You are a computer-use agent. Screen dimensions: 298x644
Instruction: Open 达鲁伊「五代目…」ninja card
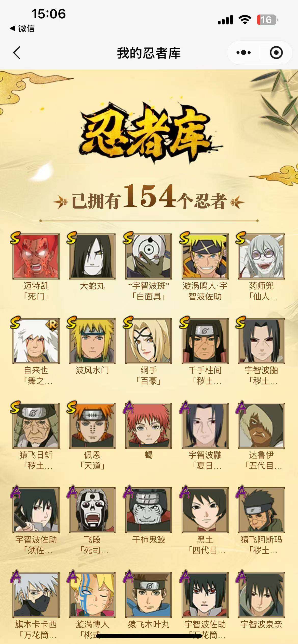tap(261, 426)
